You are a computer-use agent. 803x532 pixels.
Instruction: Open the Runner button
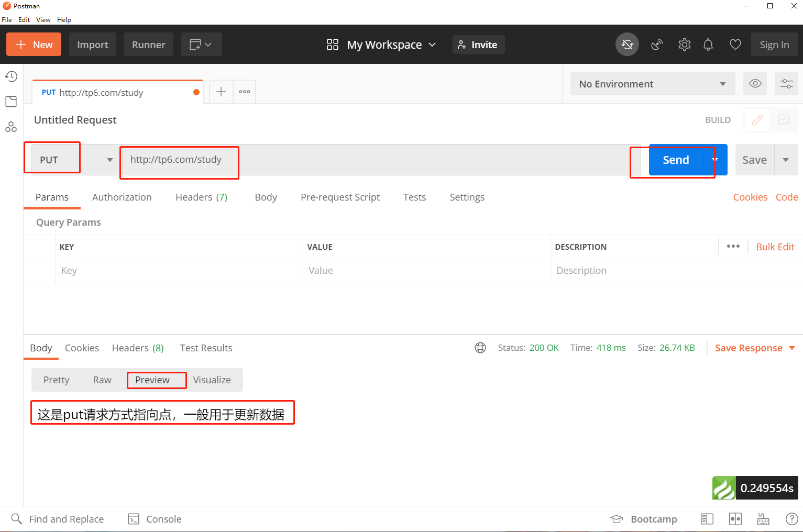[x=149, y=45]
